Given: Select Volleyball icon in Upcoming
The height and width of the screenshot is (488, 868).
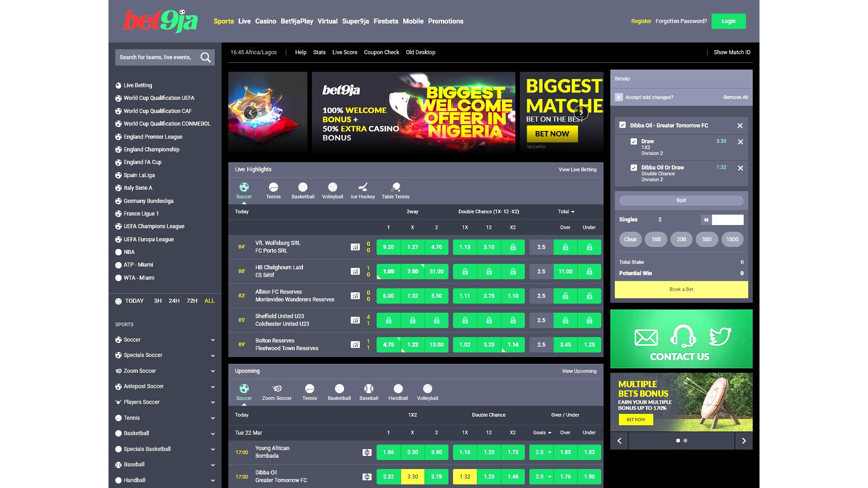Looking at the screenshot, I should click(428, 389).
